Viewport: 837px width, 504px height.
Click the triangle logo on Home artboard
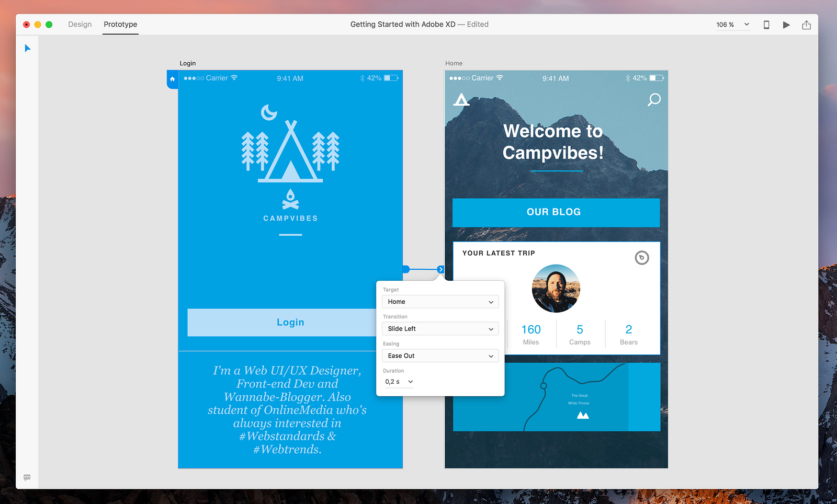pyautogui.click(x=461, y=99)
